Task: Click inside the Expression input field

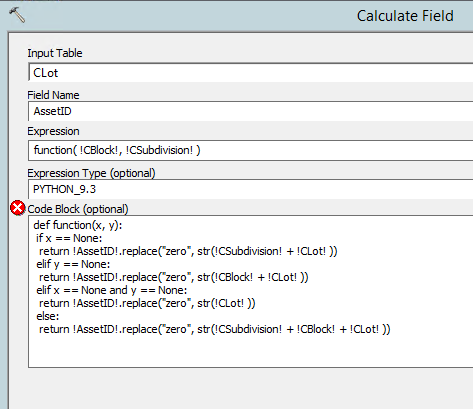Action: point(251,150)
